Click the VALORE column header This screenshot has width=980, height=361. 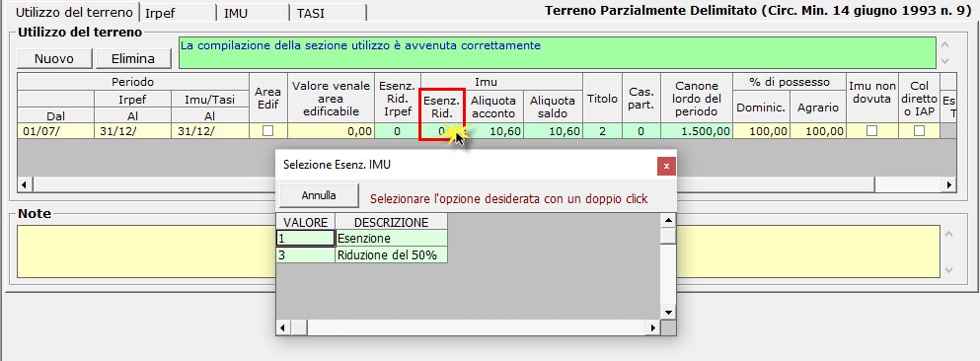click(x=306, y=222)
